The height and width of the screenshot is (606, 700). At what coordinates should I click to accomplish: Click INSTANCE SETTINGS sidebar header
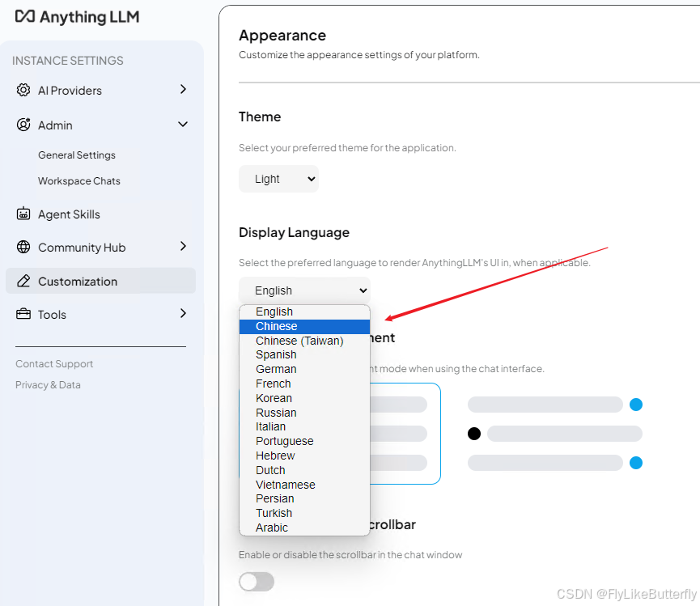pos(68,61)
